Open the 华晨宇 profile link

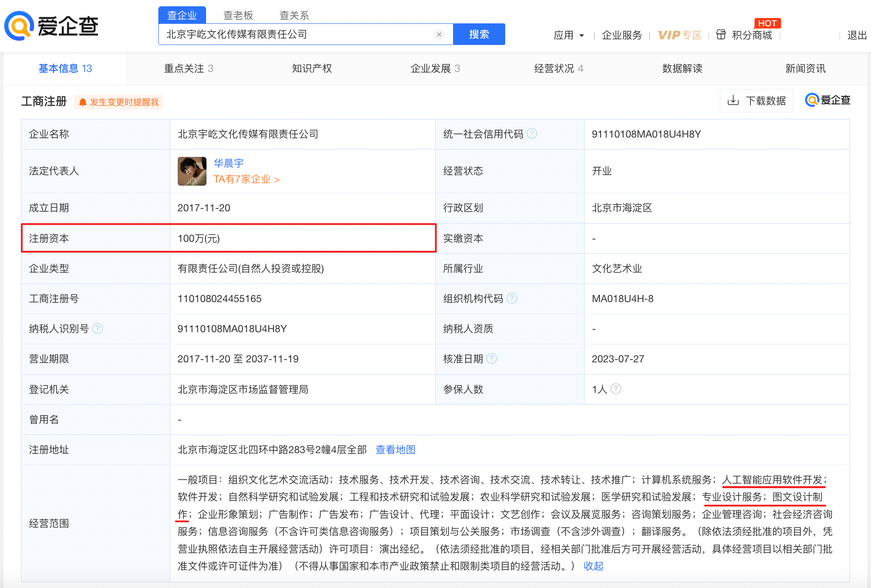[x=229, y=163]
